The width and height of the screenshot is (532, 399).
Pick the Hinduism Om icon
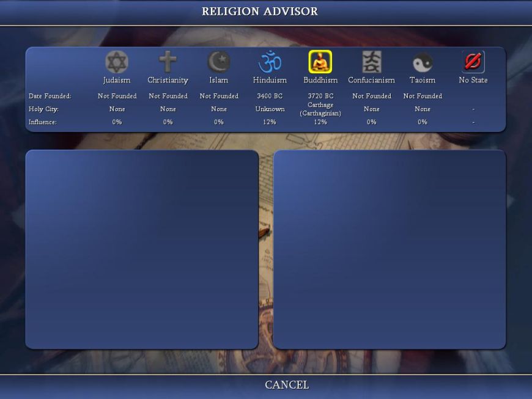270,62
